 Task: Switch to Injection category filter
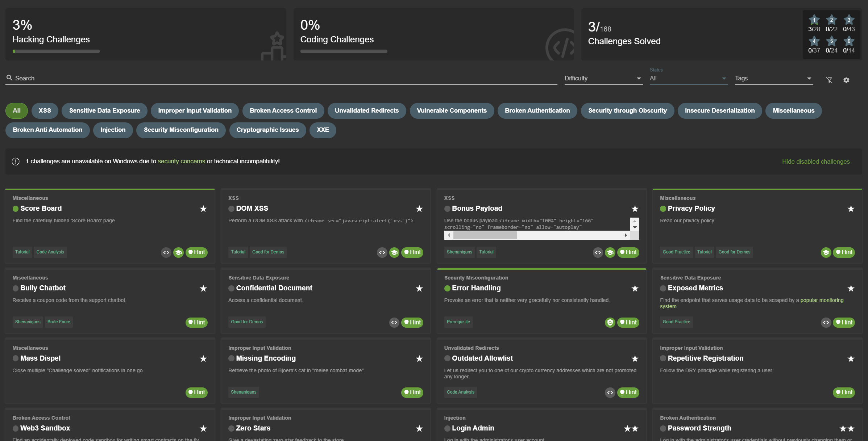coord(113,130)
